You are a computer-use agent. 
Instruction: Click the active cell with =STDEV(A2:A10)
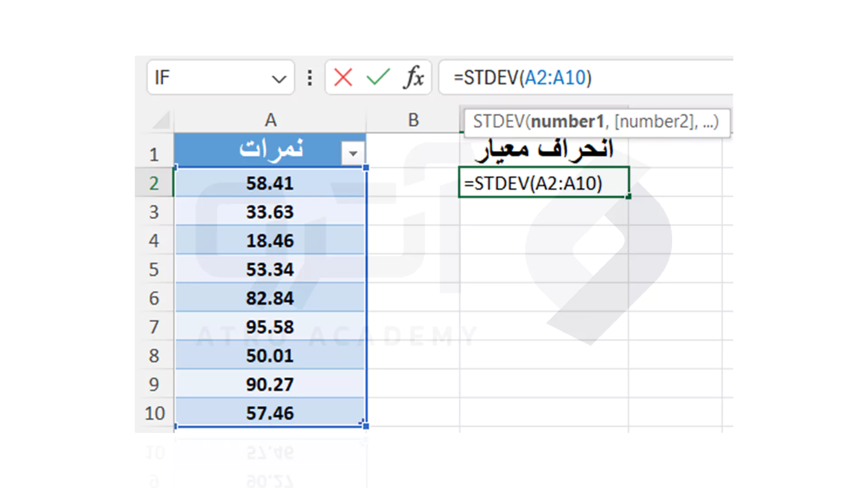[x=544, y=183]
